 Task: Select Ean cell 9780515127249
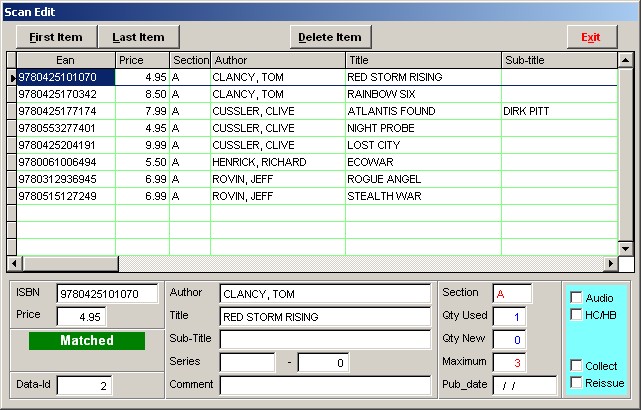pyautogui.click(x=66, y=196)
